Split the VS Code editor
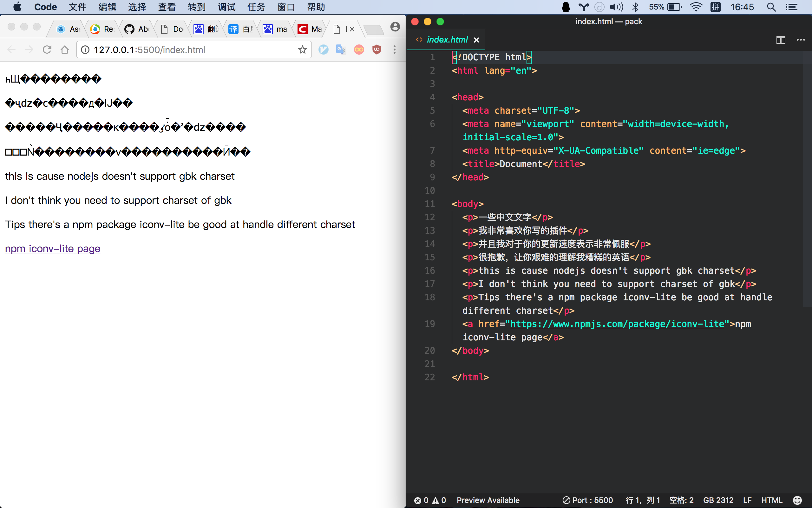 (x=781, y=40)
